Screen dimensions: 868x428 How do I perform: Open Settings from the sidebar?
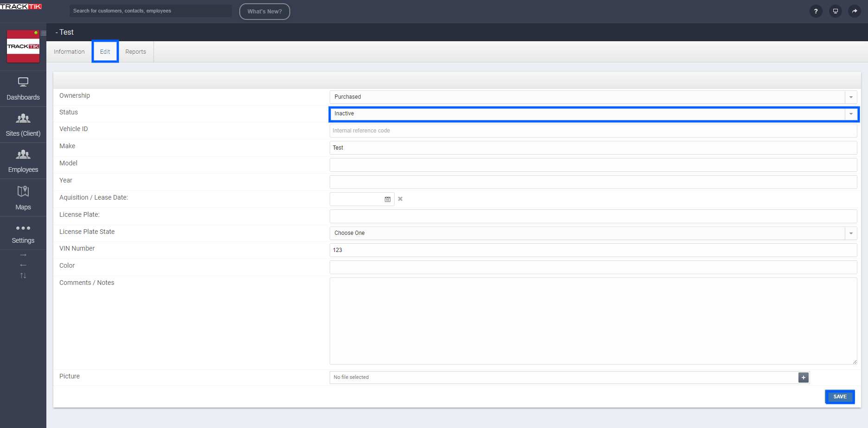(23, 233)
